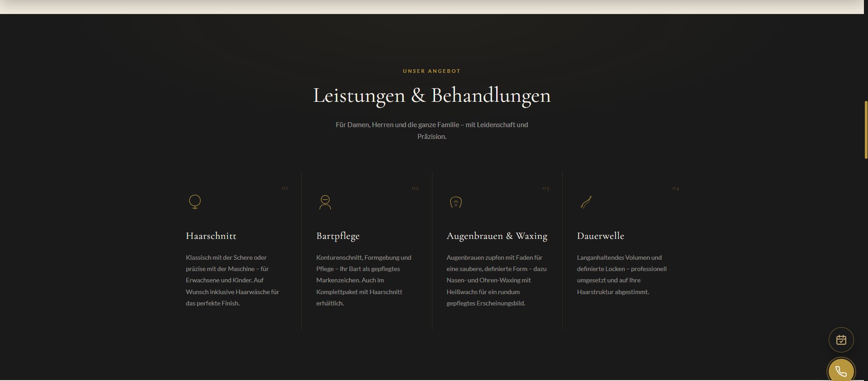Click card number 04
868x381 pixels.
[676, 188]
